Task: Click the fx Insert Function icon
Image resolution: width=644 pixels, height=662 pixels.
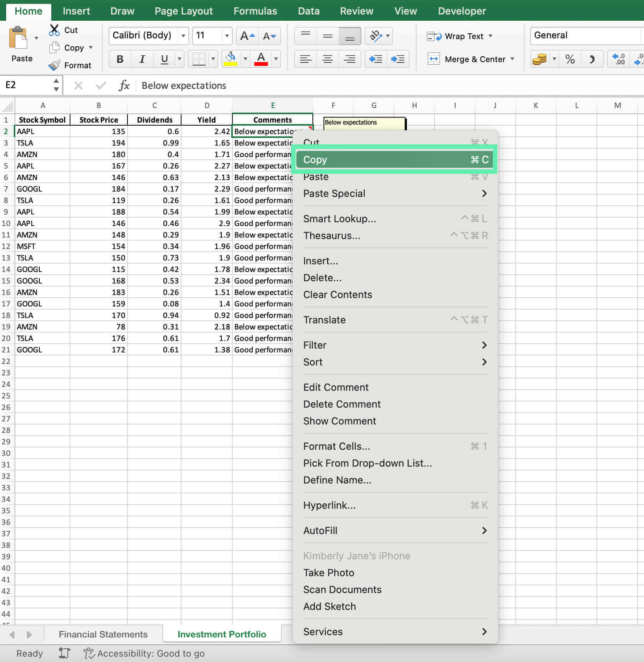Action: click(x=124, y=85)
